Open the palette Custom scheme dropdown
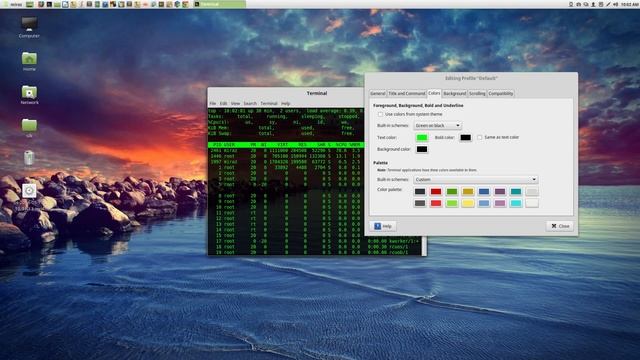640x360 pixels. point(476,179)
